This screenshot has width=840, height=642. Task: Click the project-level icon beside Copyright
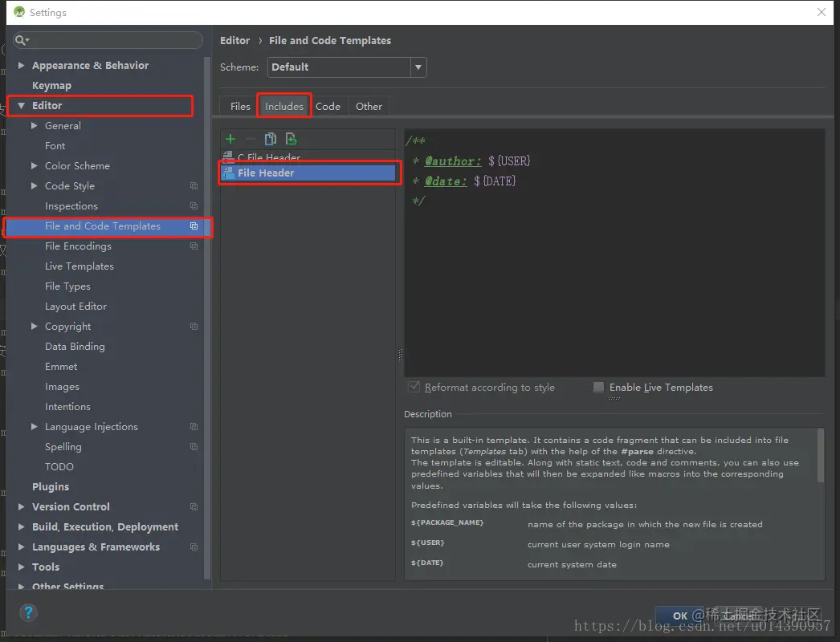pyautogui.click(x=194, y=327)
